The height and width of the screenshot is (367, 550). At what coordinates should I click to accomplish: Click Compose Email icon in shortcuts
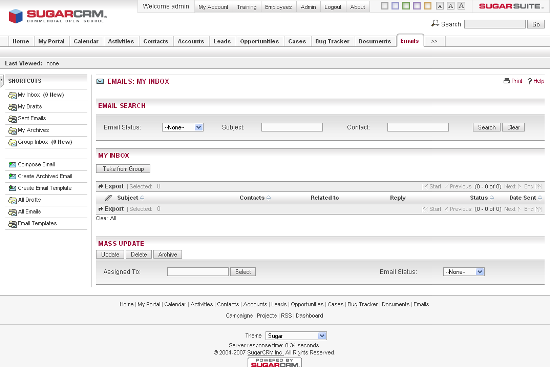pos(12,165)
